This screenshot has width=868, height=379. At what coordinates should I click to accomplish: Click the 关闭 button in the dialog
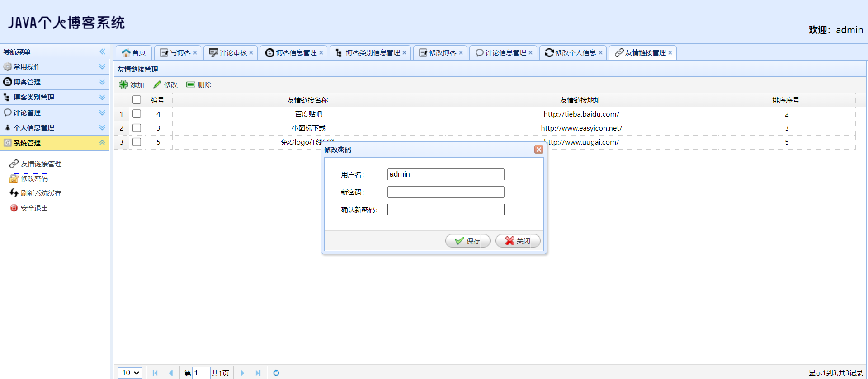518,241
